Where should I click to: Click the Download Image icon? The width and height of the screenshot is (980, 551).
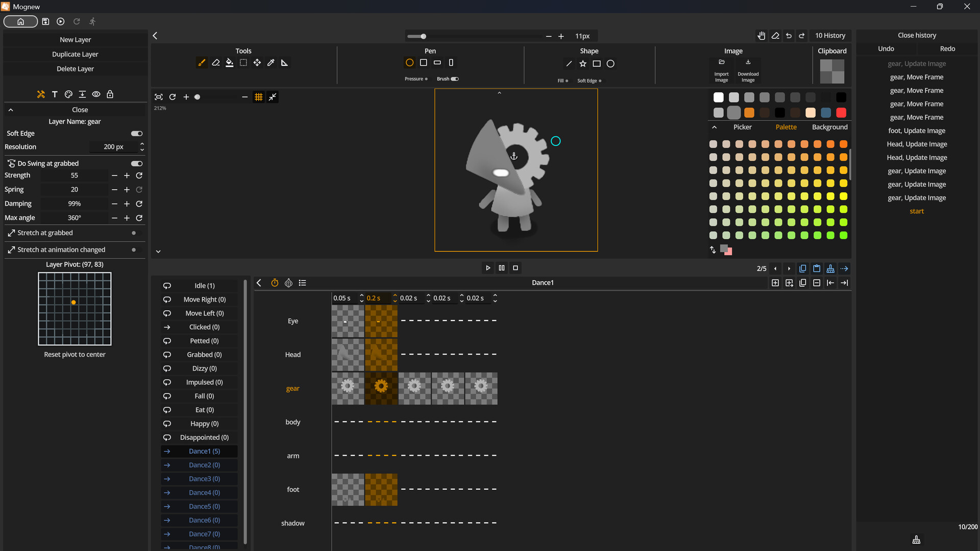748,62
